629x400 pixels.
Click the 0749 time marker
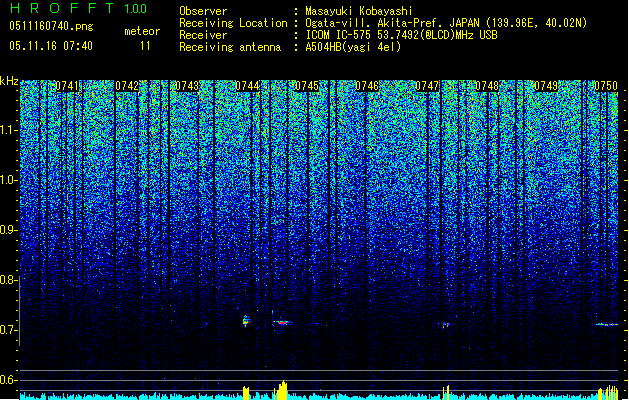tap(546, 86)
